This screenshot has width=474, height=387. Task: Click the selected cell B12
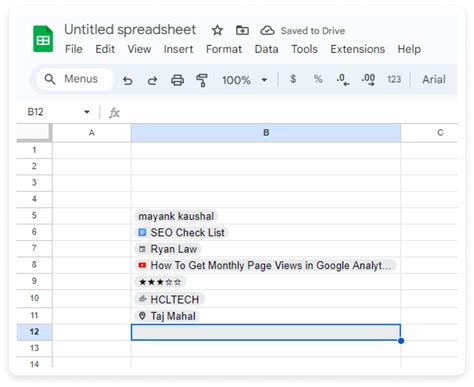[266, 332]
